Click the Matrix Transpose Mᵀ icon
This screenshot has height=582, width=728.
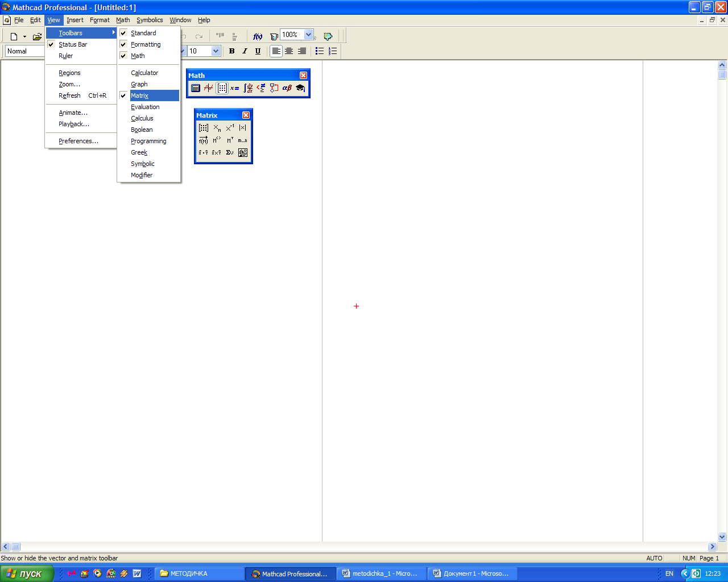[x=230, y=140]
